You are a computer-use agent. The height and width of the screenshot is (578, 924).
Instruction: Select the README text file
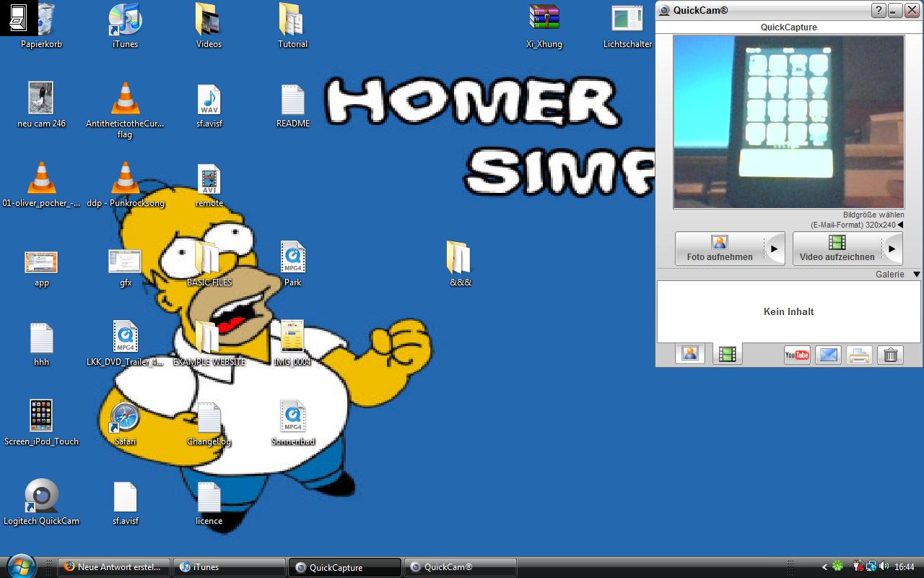click(x=292, y=105)
